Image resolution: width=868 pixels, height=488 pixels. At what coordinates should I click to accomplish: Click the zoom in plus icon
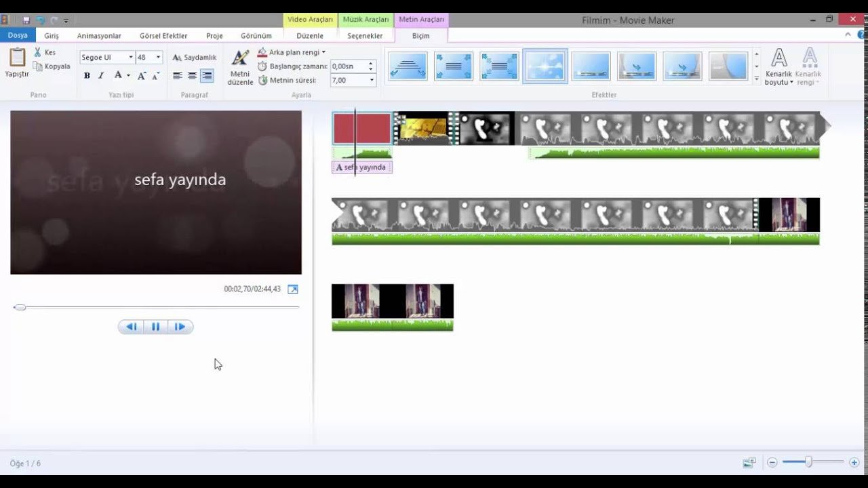854,463
